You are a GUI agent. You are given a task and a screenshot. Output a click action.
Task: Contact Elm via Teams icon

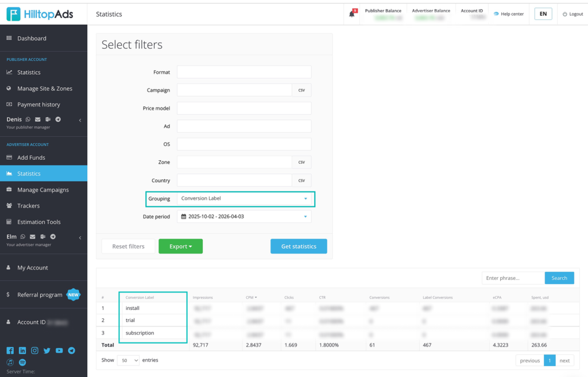click(42, 237)
